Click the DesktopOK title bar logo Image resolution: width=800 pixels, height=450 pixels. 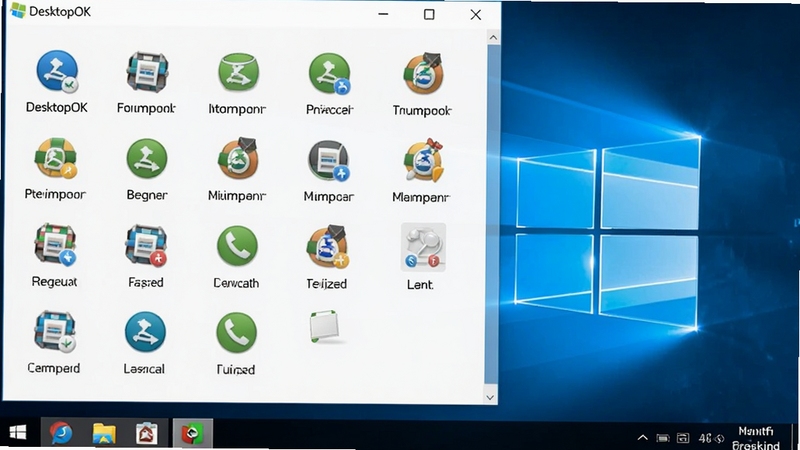pyautogui.click(x=18, y=11)
